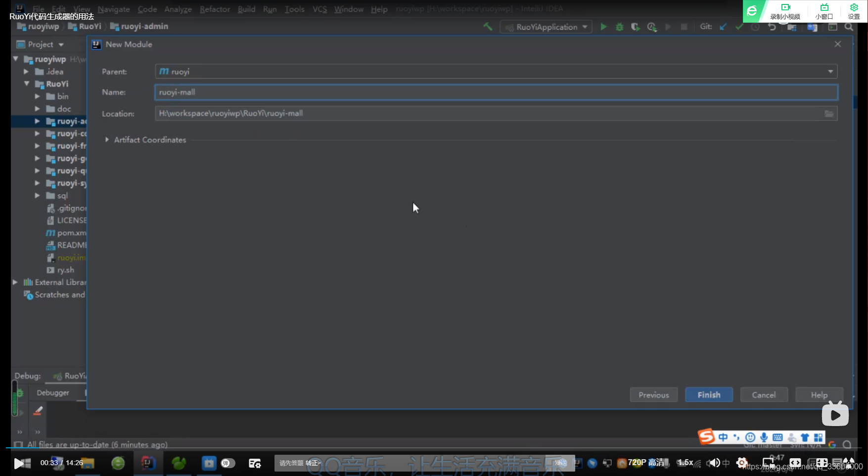
Task: Click the red eraser icon in Debug panel
Action: pos(38,411)
